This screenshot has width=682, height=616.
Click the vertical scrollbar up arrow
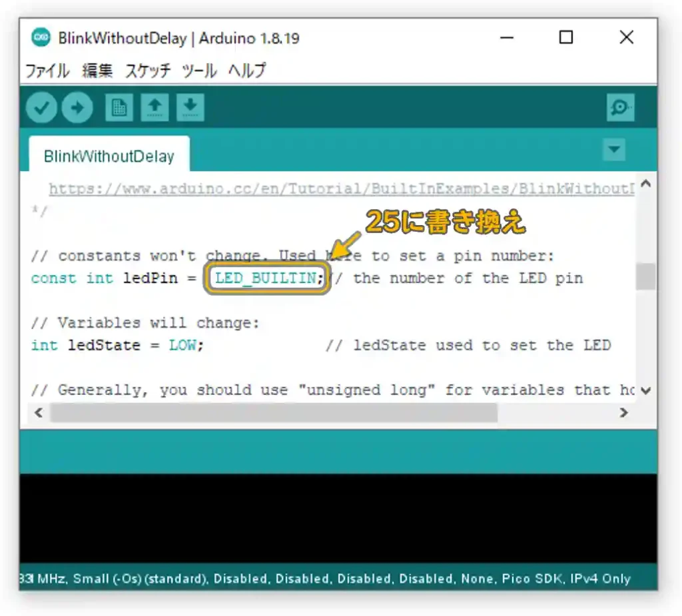(x=646, y=184)
